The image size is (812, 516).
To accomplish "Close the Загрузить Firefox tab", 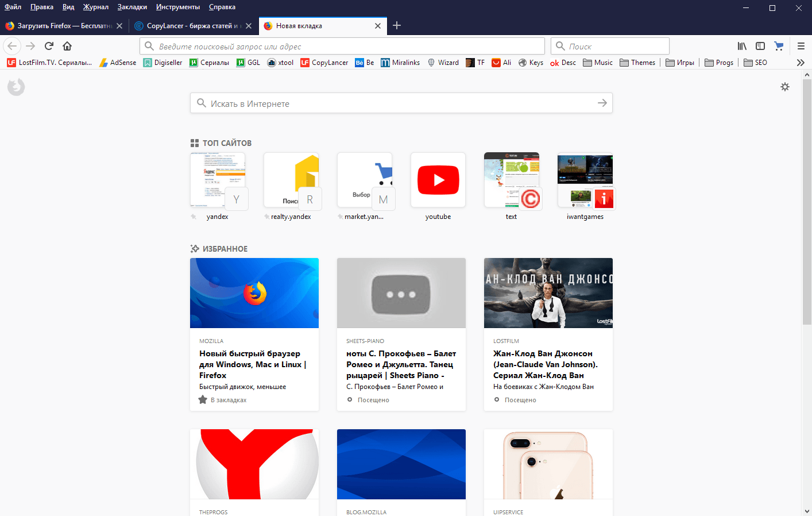I will 119,26.
